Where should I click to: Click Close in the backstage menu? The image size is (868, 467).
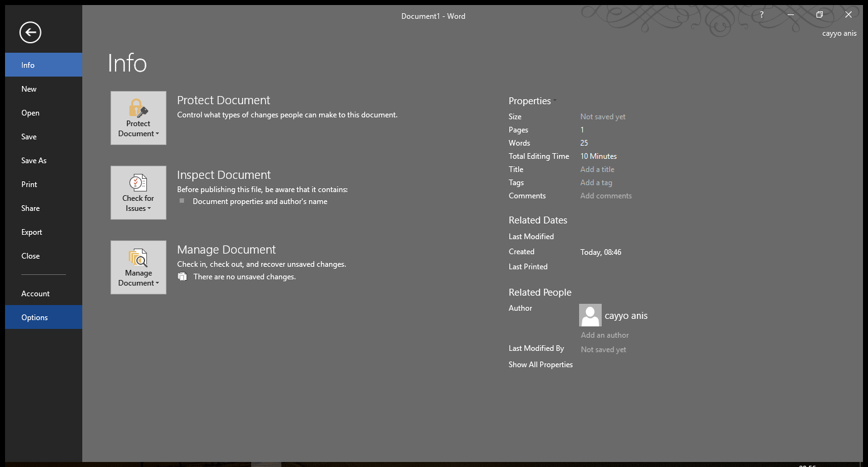click(x=43, y=256)
